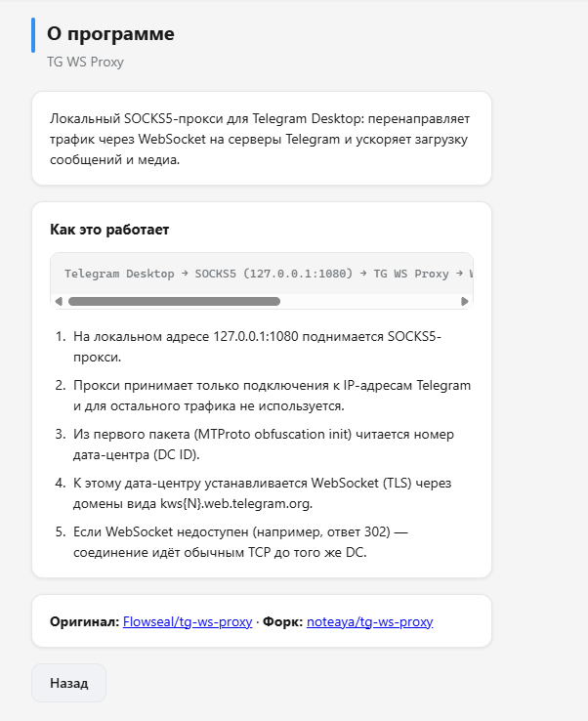Screen dimensions: 588x721
Task: Click the description paragraph starting 'Локальный SOCKS5-прокси'
Action: coord(260,139)
